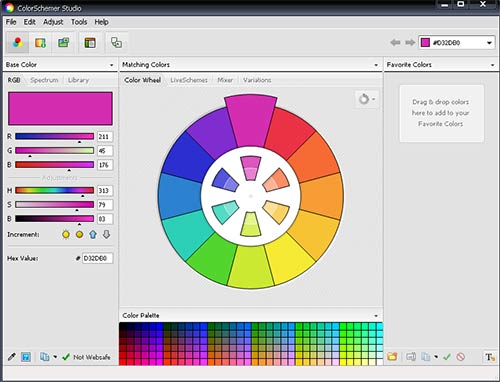Click the copy color icon in base color panel
The image size is (500, 382).
point(44,357)
